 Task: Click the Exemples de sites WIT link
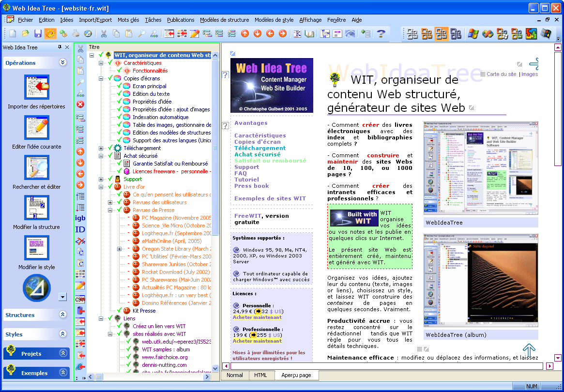click(x=270, y=198)
